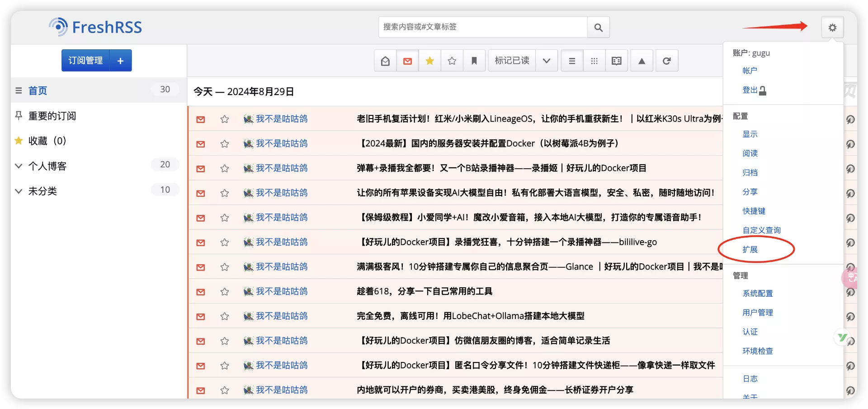The width and height of the screenshot is (868, 409).
Task: Open the settings gear menu
Action: coord(832,28)
